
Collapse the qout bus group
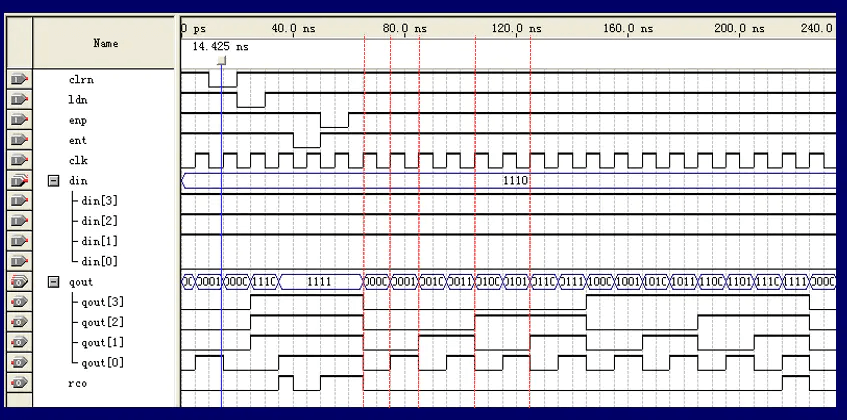pos(53,282)
